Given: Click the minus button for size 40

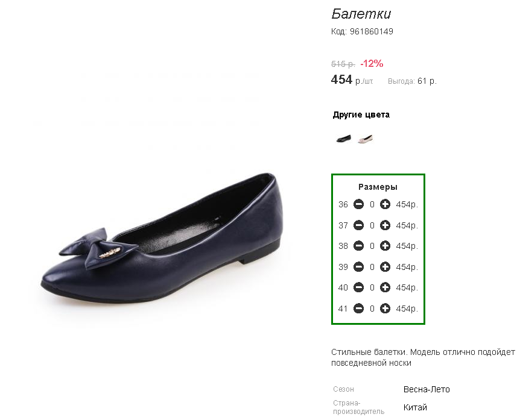Looking at the screenshot, I should [x=358, y=287].
